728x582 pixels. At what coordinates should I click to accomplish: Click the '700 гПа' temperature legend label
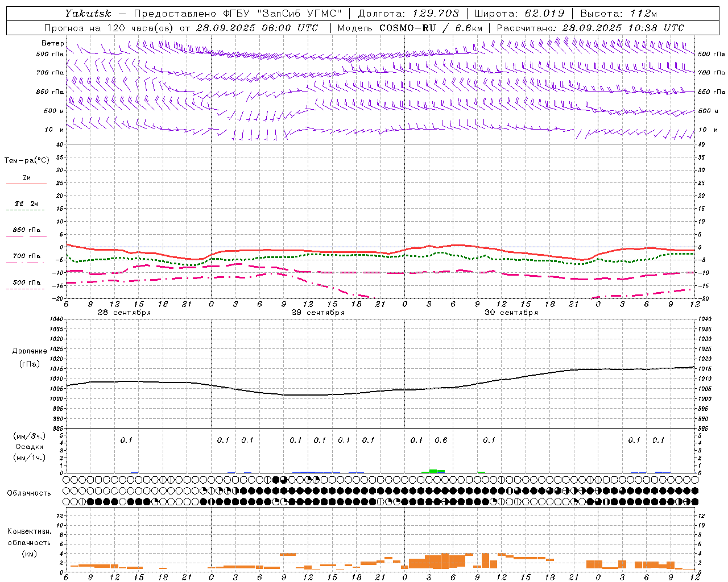27,256
